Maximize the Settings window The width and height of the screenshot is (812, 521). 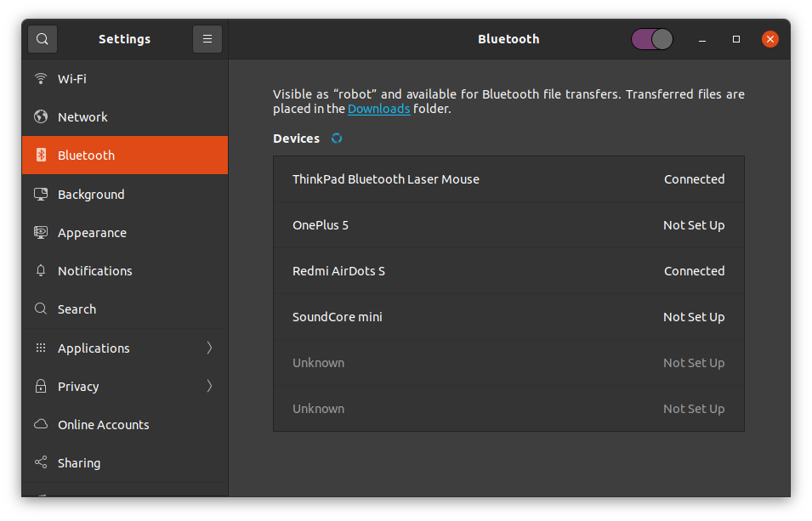click(x=735, y=39)
